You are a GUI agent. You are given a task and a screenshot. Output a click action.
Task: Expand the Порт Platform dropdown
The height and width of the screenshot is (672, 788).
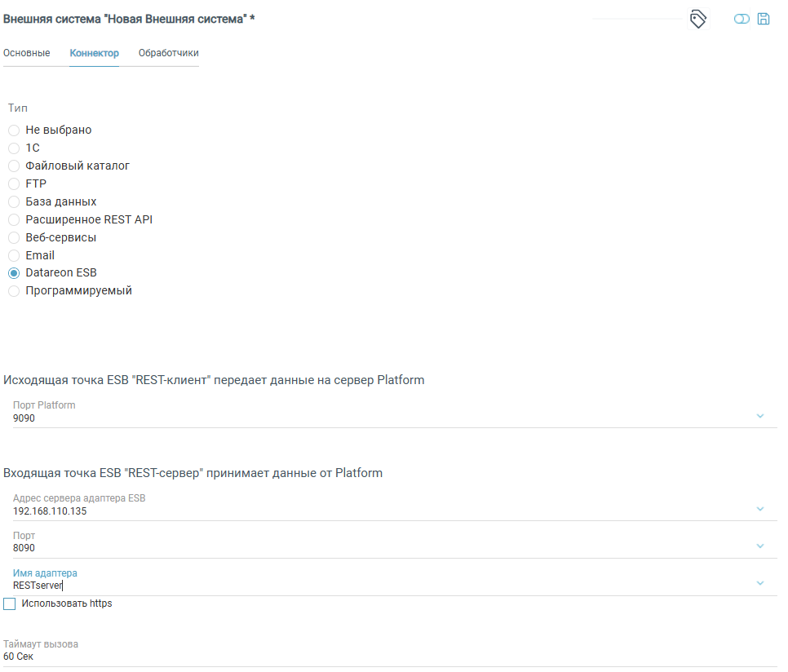(760, 416)
